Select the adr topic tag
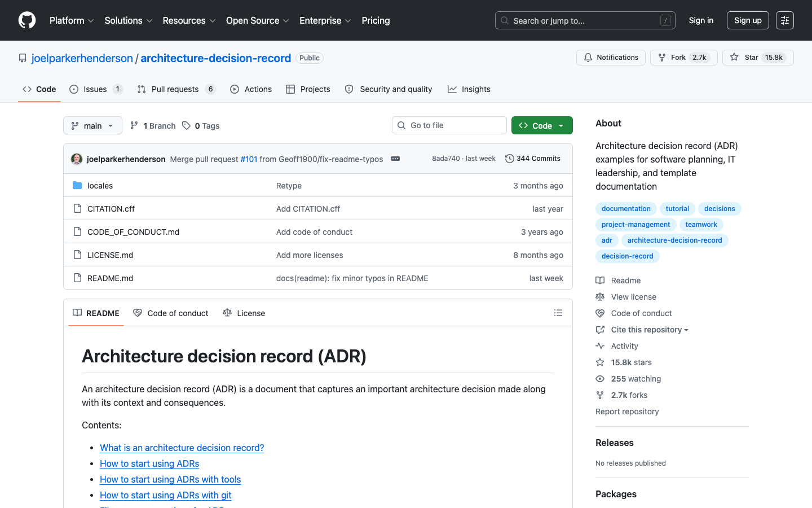This screenshot has width=812, height=508. point(607,240)
